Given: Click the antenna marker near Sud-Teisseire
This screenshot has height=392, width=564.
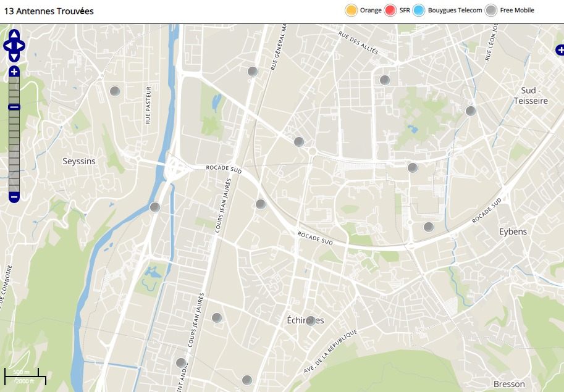Looking at the screenshot, I should pos(470,111).
